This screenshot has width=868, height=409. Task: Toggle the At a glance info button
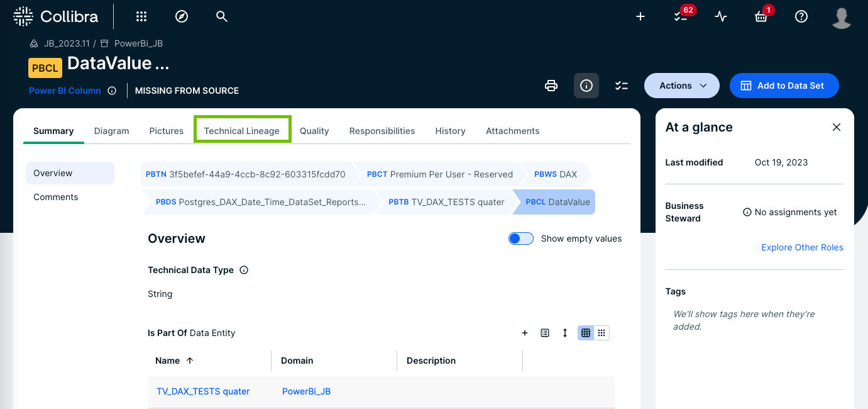586,86
